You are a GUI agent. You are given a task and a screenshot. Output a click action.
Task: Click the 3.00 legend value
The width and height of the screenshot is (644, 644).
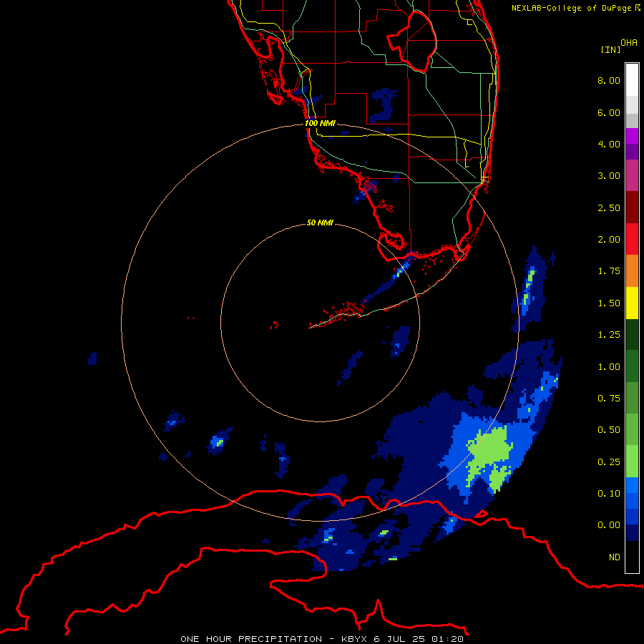[609, 176]
